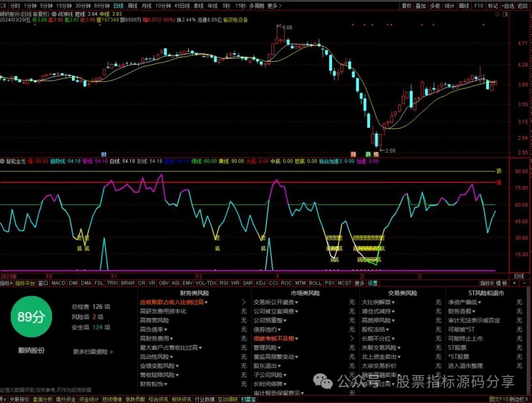
Task: Click the 画线 drawing button
Action: [464, 6]
